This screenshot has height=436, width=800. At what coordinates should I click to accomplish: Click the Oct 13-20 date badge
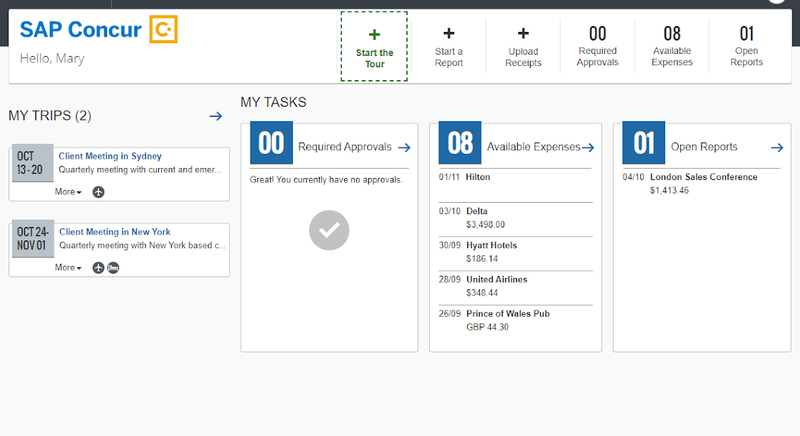click(32, 163)
